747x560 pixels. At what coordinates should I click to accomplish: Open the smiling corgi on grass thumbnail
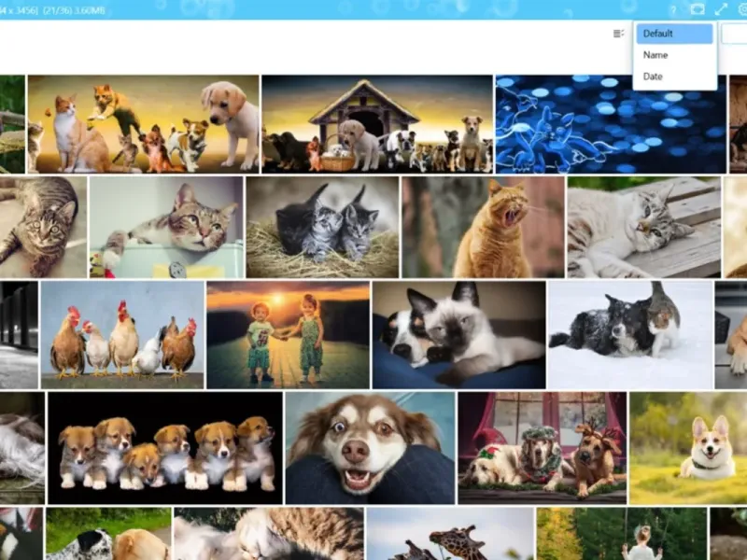(688, 448)
